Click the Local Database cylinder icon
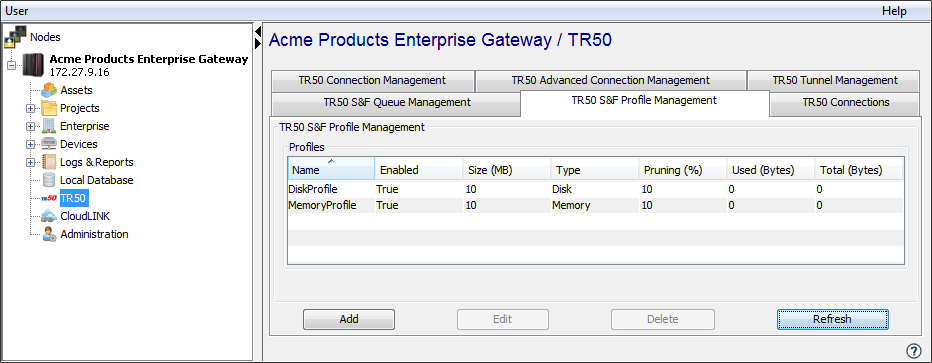This screenshot has height=363, width=932. (x=49, y=180)
